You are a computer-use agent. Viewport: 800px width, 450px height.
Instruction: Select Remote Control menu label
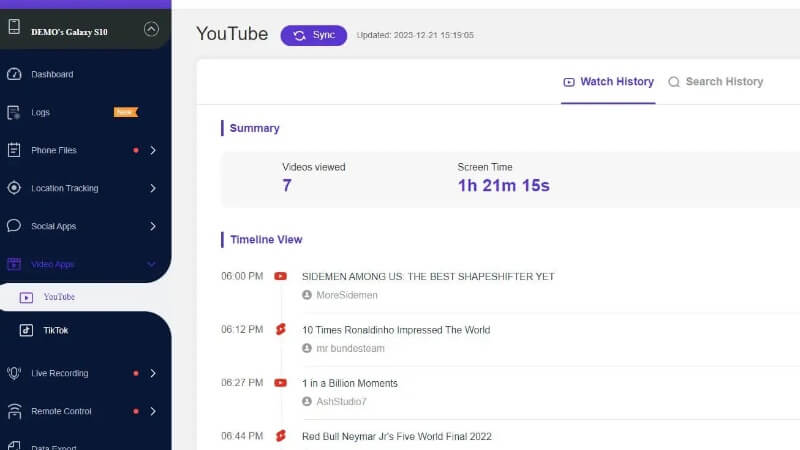pyautogui.click(x=61, y=411)
